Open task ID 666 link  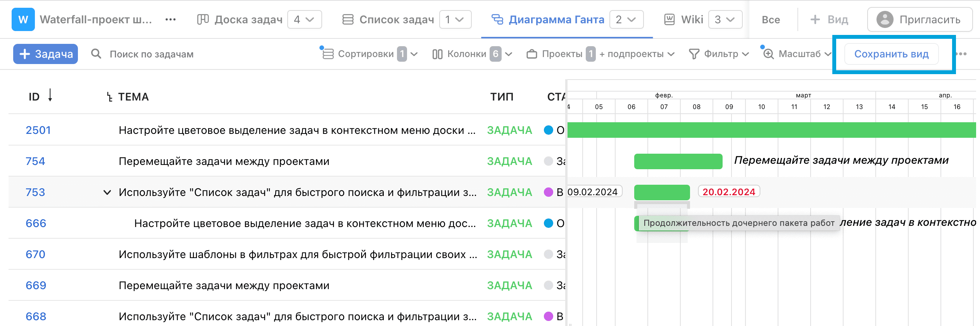(36, 223)
